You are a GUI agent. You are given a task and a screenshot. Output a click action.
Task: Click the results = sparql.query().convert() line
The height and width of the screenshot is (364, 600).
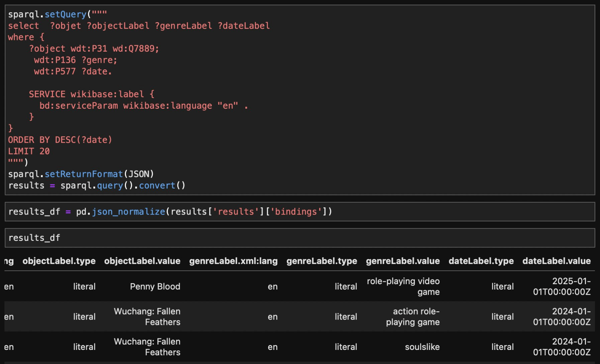click(97, 186)
